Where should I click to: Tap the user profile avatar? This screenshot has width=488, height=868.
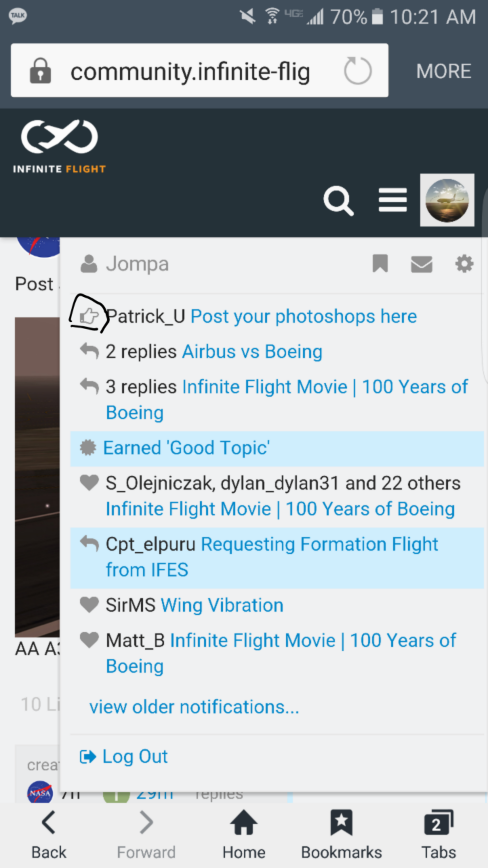(447, 200)
